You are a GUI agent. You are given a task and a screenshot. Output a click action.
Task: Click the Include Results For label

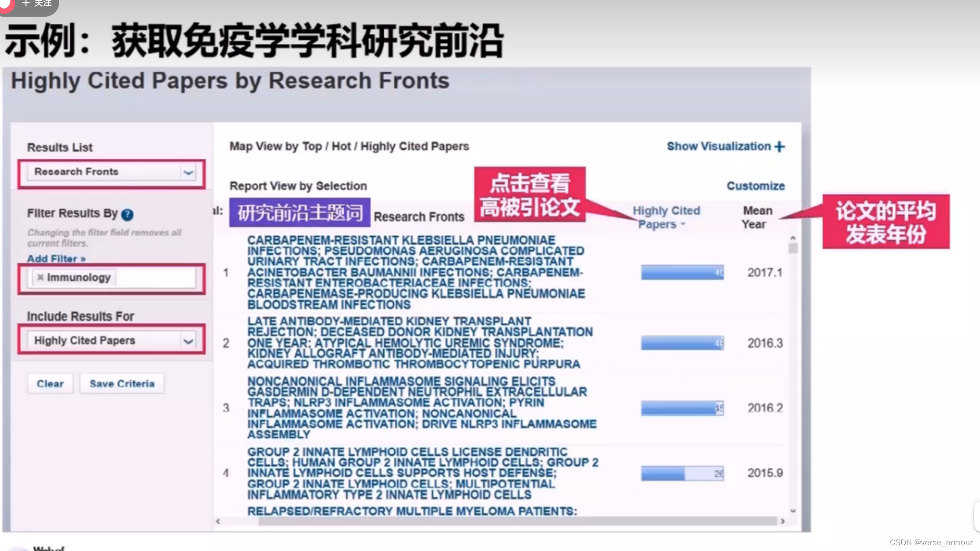click(81, 316)
